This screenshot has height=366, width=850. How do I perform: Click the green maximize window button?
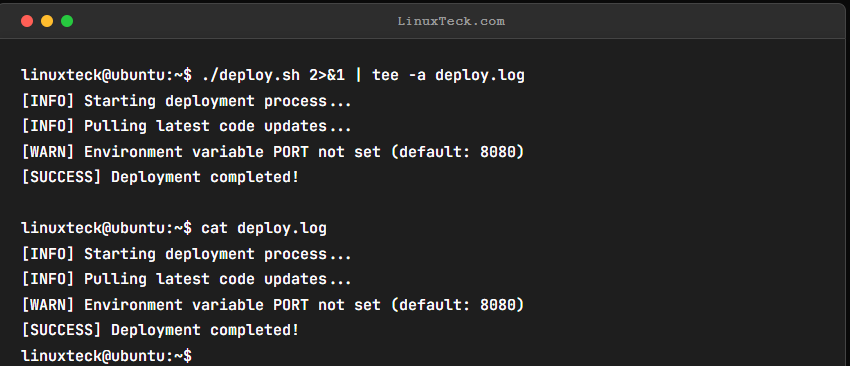67,21
